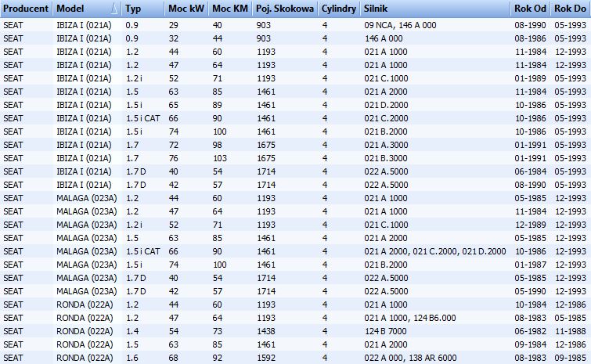
Task: Sort by Rok Do column header
Action: click(x=571, y=9)
